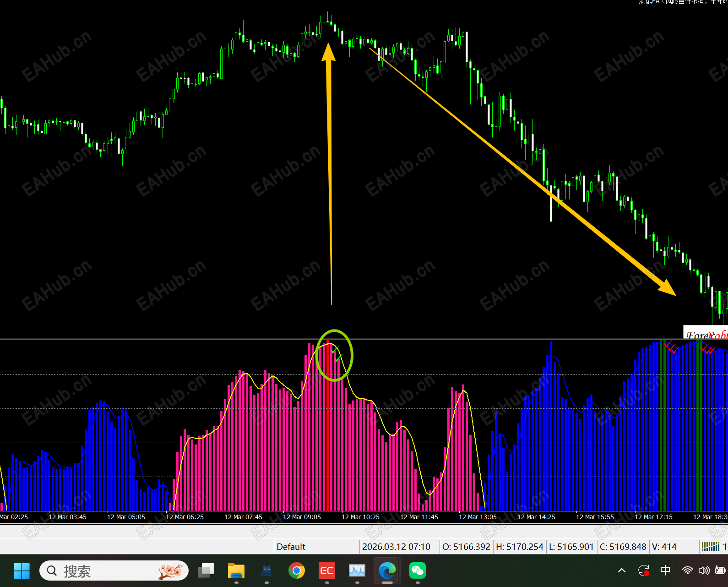The height and width of the screenshot is (587, 728).
Task: Click the V: 414 volume value
Action: tap(664, 547)
